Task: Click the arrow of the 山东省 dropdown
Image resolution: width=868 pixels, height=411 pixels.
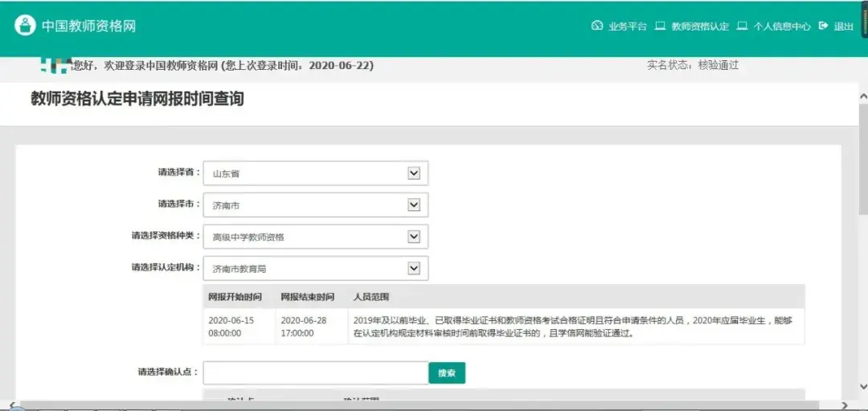Action: [x=414, y=173]
